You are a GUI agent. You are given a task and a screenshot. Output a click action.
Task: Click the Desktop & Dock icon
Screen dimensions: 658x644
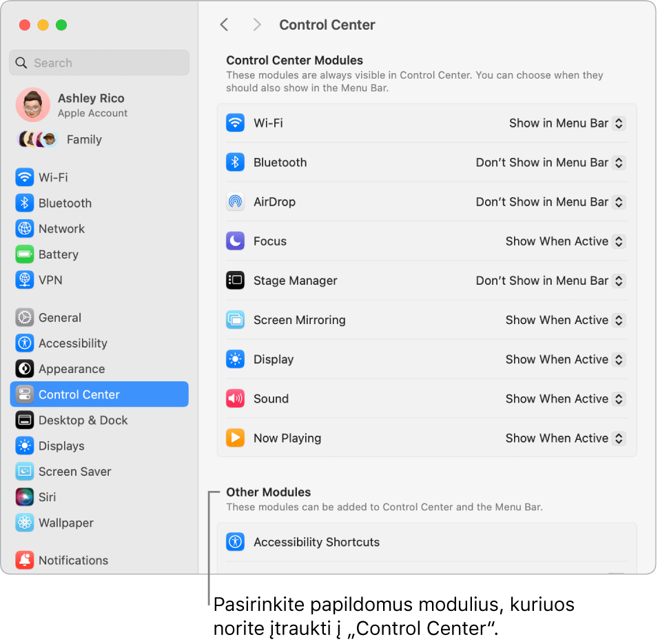coord(24,420)
